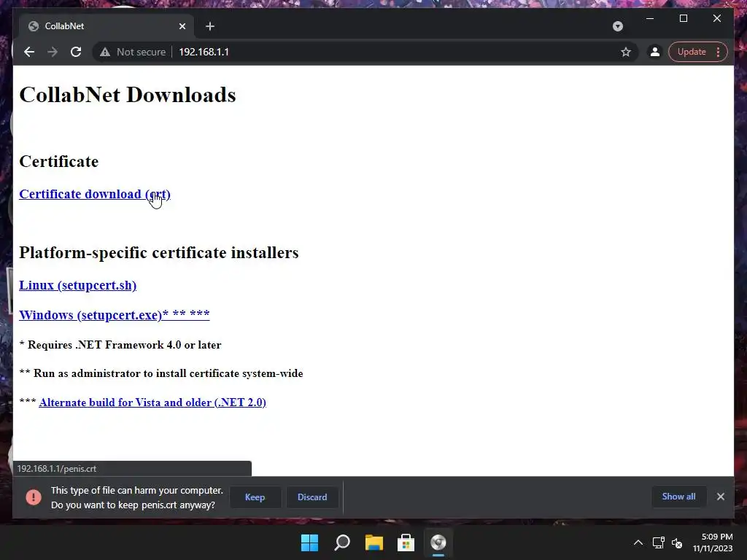
Task: Keep the downloaded penis.crt file
Action: [255, 497]
